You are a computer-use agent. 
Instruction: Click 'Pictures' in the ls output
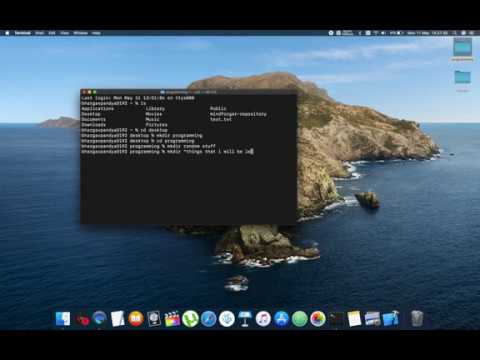[x=156, y=125]
